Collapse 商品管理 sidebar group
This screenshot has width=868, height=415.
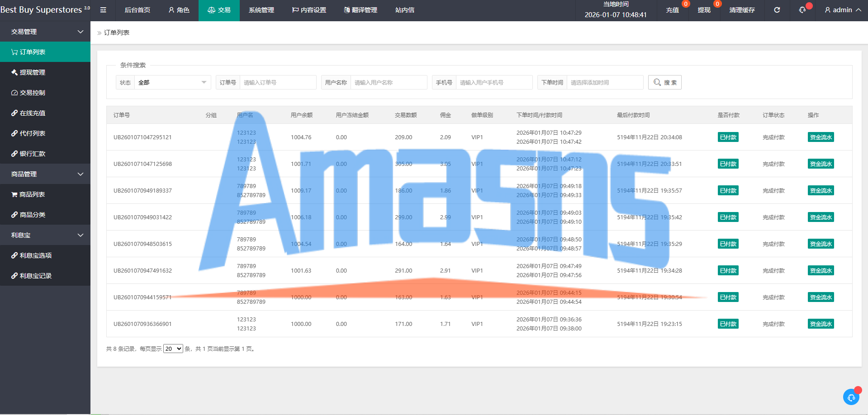coord(45,174)
